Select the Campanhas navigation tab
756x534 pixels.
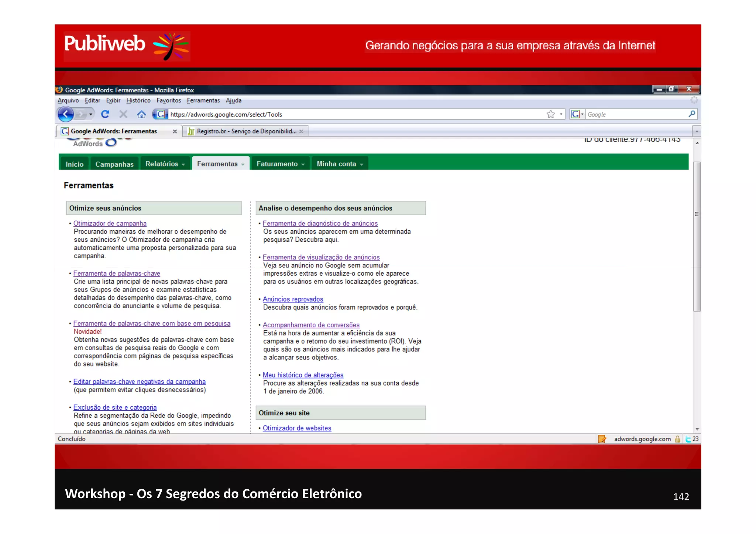pyautogui.click(x=114, y=164)
